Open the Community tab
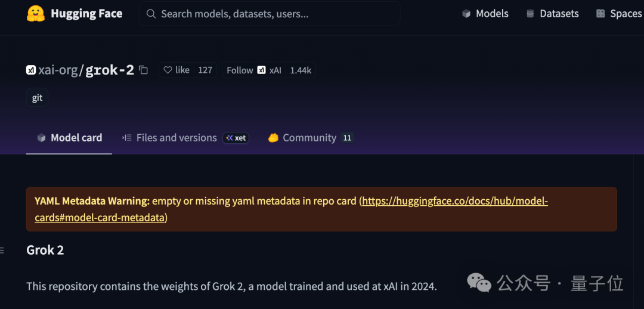Screen dimensions: 644x309 (311, 138)
